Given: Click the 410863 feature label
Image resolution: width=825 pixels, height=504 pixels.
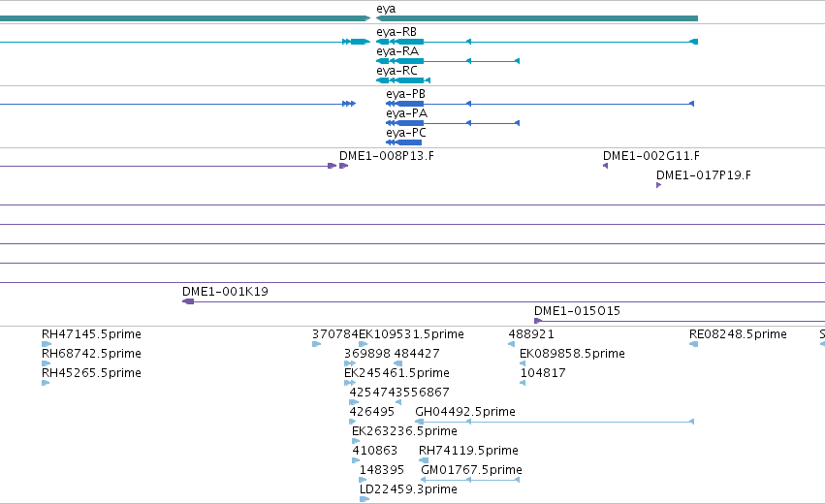Looking at the screenshot, I should tap(374, 451).
